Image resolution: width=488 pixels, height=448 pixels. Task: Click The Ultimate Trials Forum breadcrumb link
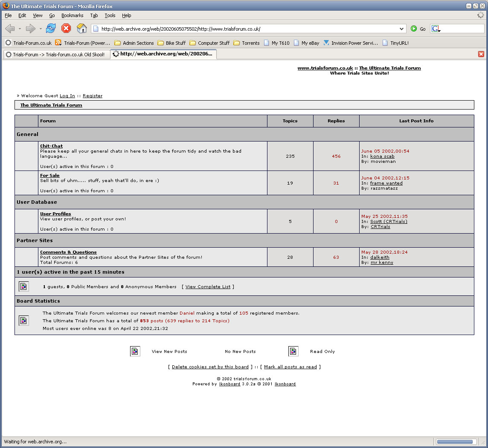click(x=51, y=105)
